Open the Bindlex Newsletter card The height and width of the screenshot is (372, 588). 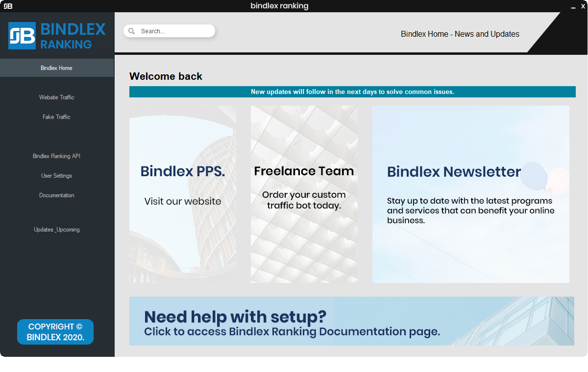(x=470, y=194)
